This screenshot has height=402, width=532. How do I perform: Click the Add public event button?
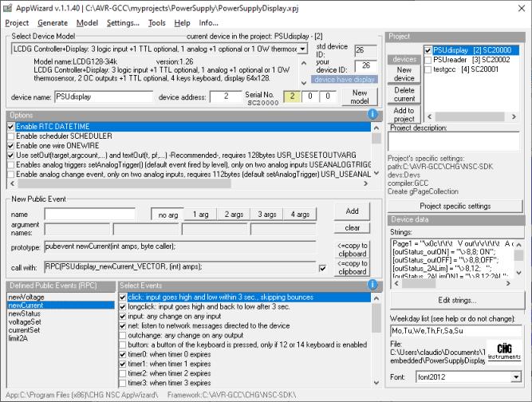352,211
